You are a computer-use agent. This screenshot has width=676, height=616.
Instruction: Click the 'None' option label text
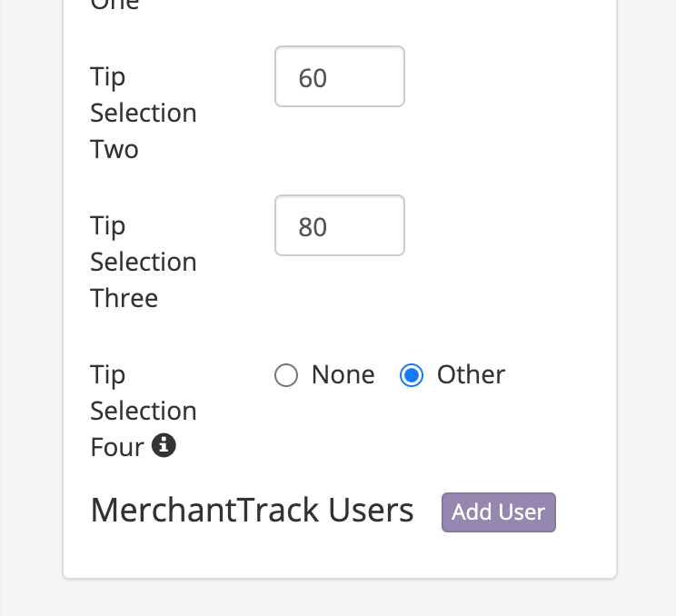343,375
